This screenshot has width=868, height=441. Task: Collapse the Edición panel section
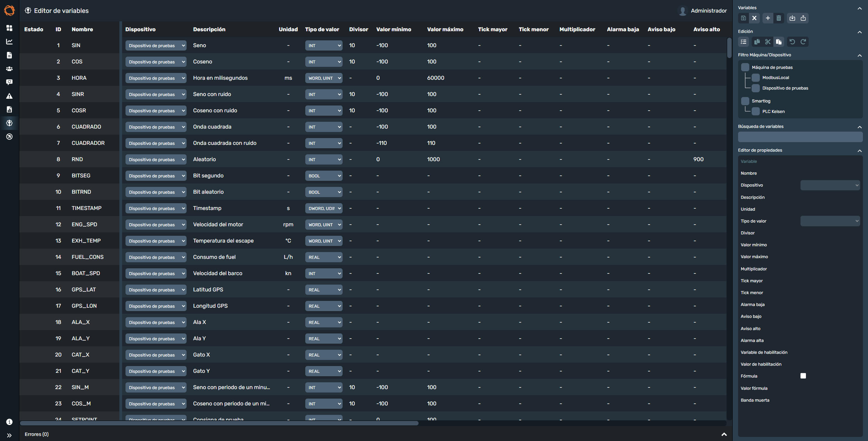(860, 32)
